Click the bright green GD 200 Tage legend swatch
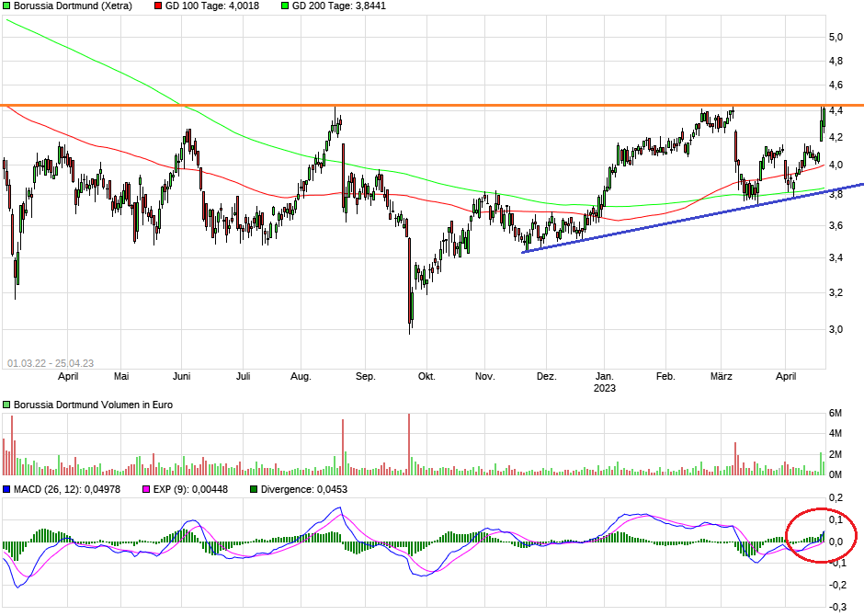This screenshot has height=616, width=864. (285, 6)
